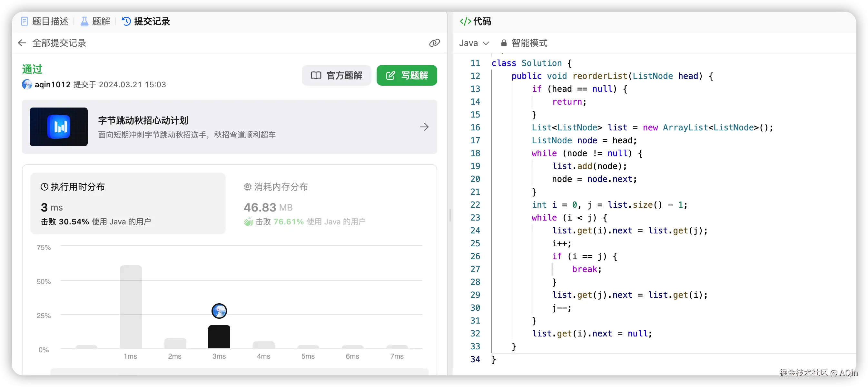This screenshot has height=387, width=868.
Task: Click the tall 1ms histogram bar
Action: point(131,306)
